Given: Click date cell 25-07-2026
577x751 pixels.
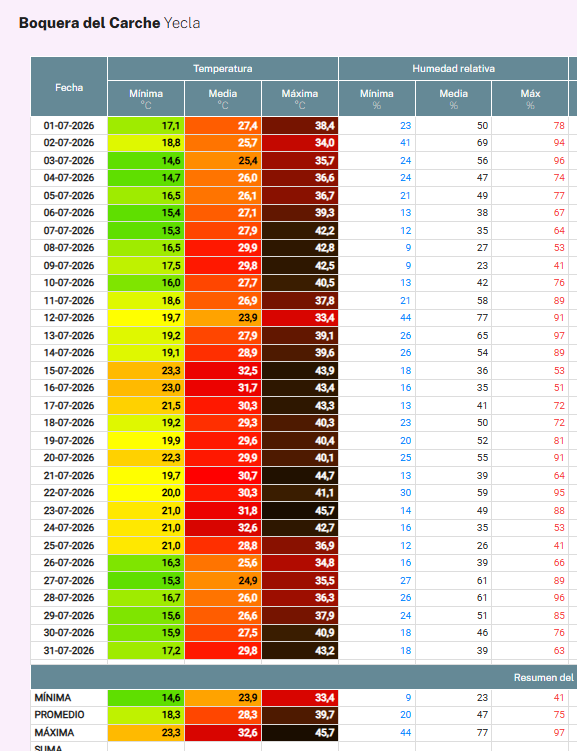Looking at the screenshot, I should coord(69,545).
